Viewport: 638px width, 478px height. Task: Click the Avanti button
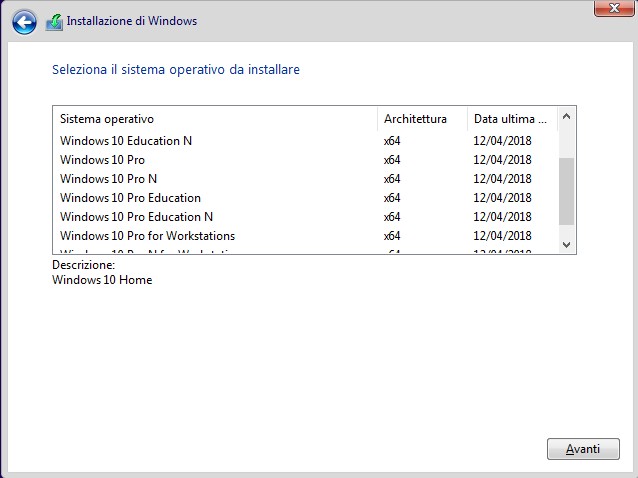(583, 449)
